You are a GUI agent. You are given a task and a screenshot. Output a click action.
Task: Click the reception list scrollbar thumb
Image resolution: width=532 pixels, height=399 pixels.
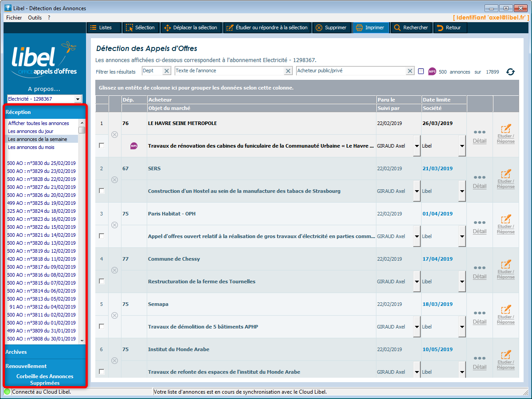[x=82, y=130]
